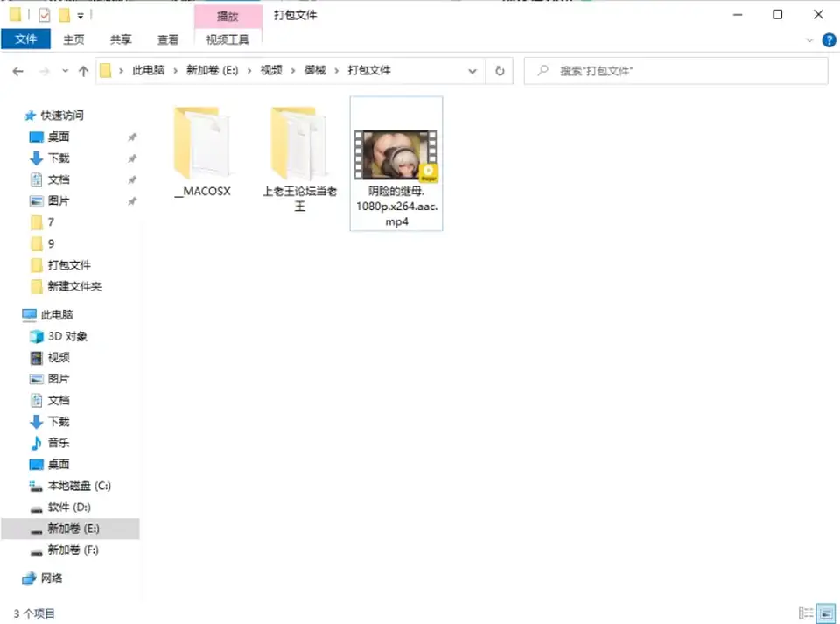Click the 播放 contextual tab header
Image resolution: width=840 pixels, height=624 pixels.
[x=227, y=16]
